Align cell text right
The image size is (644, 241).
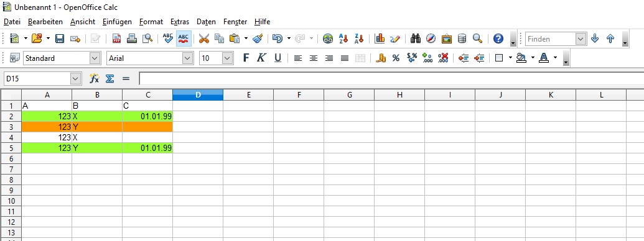pyautogui.click(x=329, y=58)
